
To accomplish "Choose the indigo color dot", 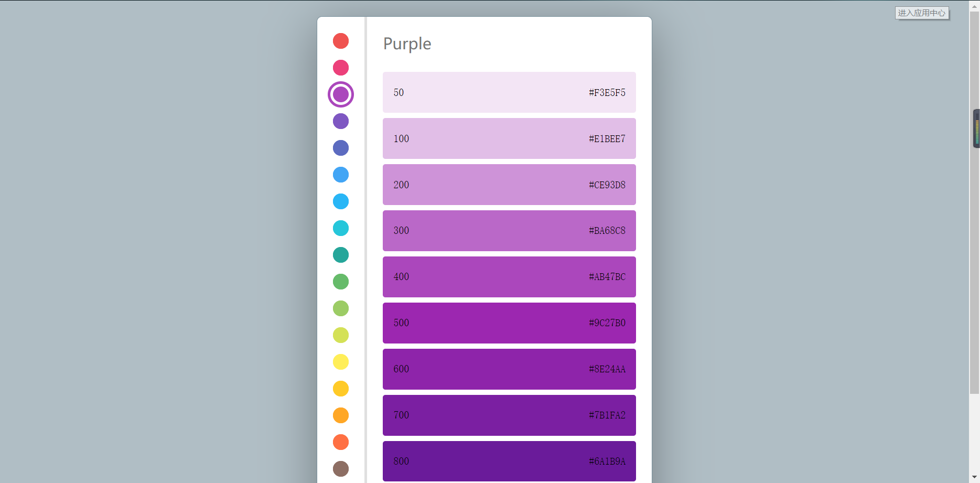I will (x=341, y=148).
